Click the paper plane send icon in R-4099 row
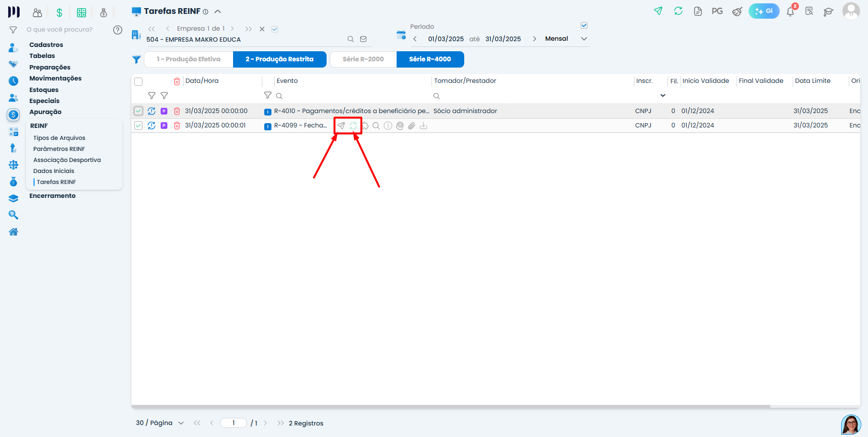Screen dimensions: 868x437 (341, 126)
